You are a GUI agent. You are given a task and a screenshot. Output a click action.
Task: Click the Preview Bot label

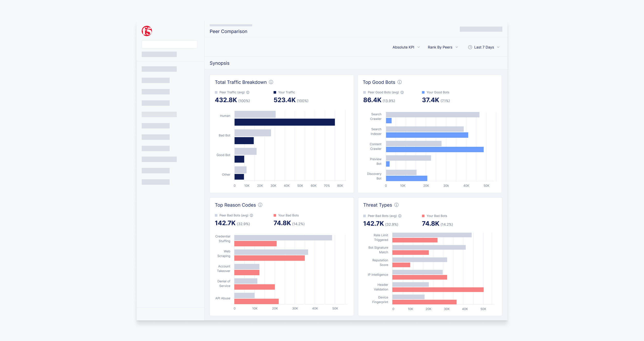tap(376, 161)
